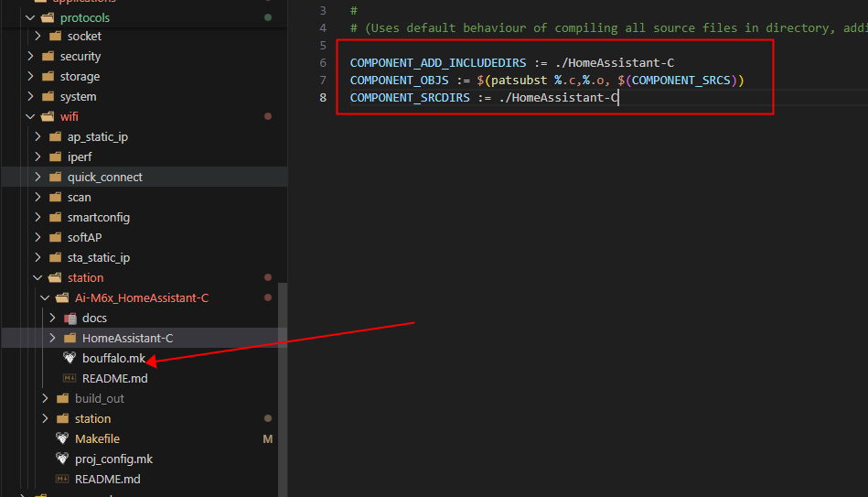Click the comment text on line 4
The height and width of the screenshot is (497, 868).
coord(609,27)
